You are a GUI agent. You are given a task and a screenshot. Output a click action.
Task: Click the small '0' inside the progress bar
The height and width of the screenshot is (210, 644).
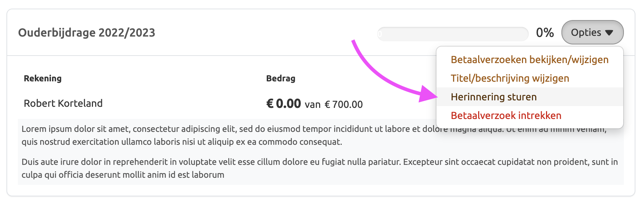coord(380,34)
